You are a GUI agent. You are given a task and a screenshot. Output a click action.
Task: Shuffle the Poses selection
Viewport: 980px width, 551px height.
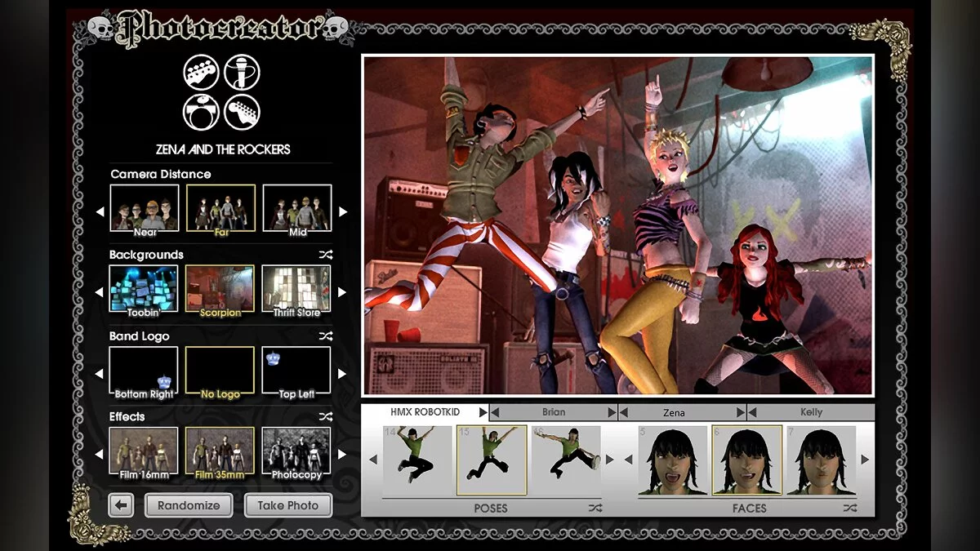tap(595, 508)
